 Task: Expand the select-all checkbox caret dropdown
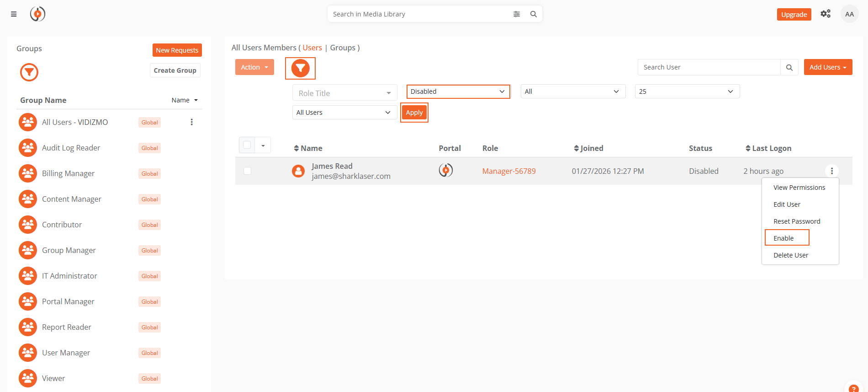click(x=263, y=145)
